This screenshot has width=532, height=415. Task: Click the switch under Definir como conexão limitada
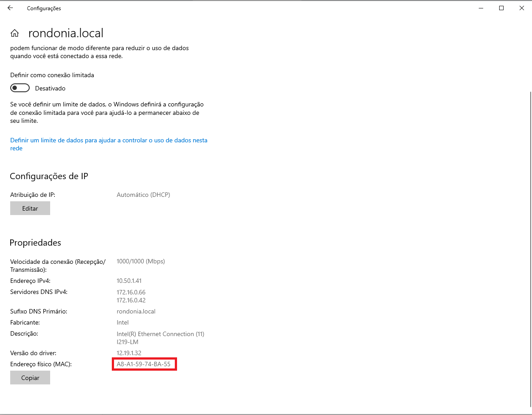pos(20,87)
